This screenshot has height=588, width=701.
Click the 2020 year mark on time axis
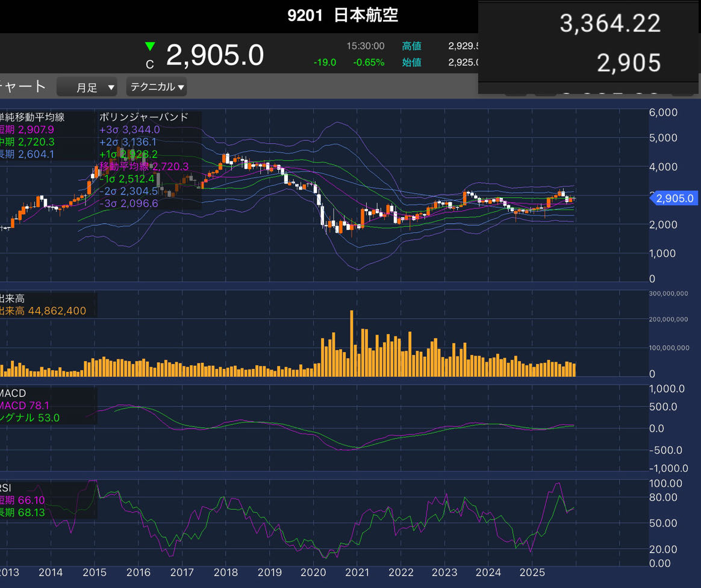(x=313, y=572)
